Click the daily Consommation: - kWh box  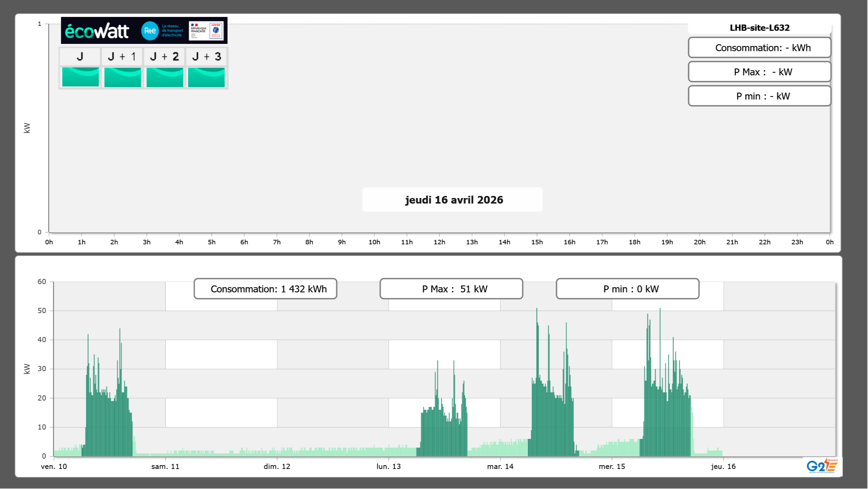pos(759,48)
